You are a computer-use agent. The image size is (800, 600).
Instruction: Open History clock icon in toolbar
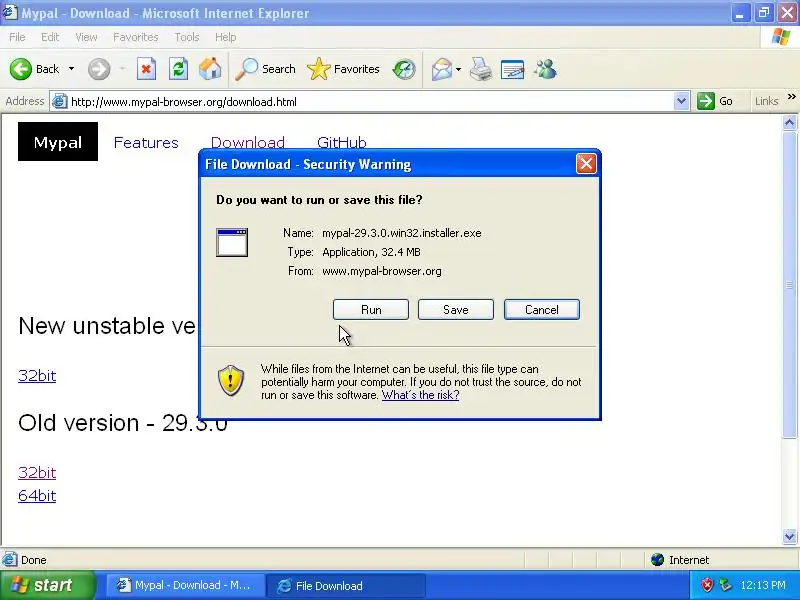[404, 69]
